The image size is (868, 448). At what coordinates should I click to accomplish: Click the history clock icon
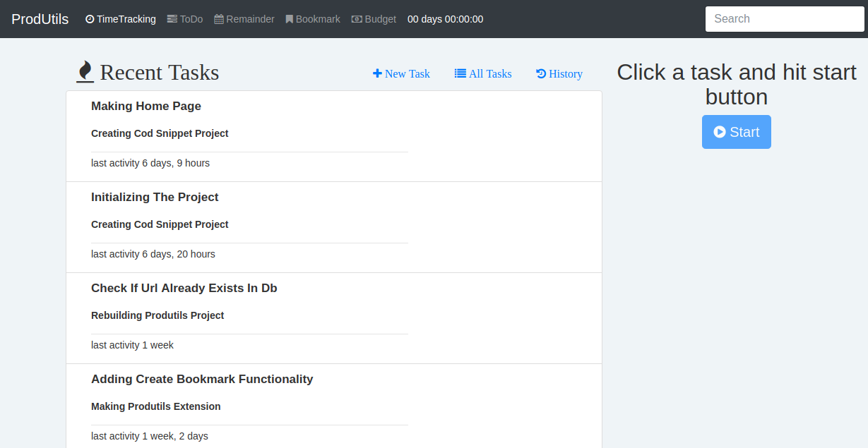point(541,73)
